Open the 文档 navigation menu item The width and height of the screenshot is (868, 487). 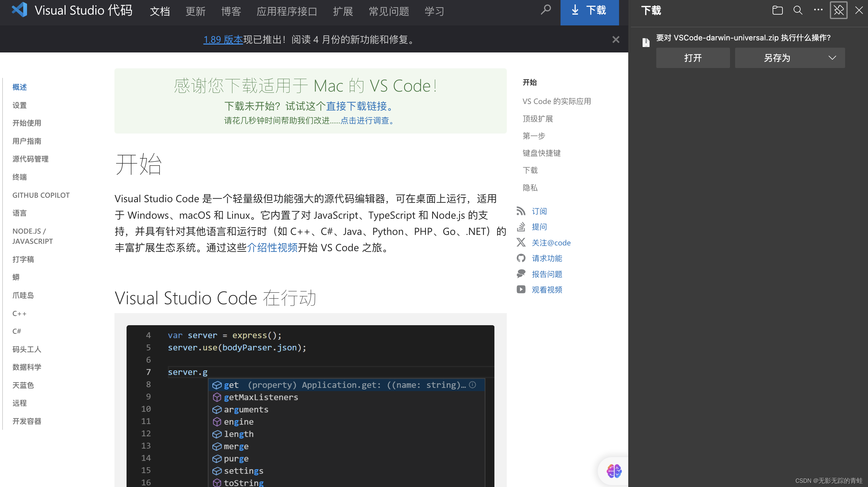(160, 11)
